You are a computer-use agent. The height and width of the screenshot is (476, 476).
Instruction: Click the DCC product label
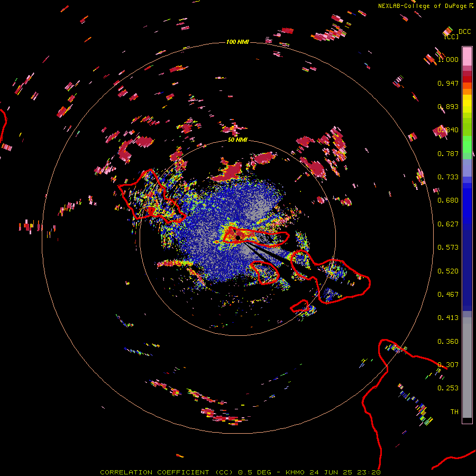pyautogui.click(x=464, y=32)
